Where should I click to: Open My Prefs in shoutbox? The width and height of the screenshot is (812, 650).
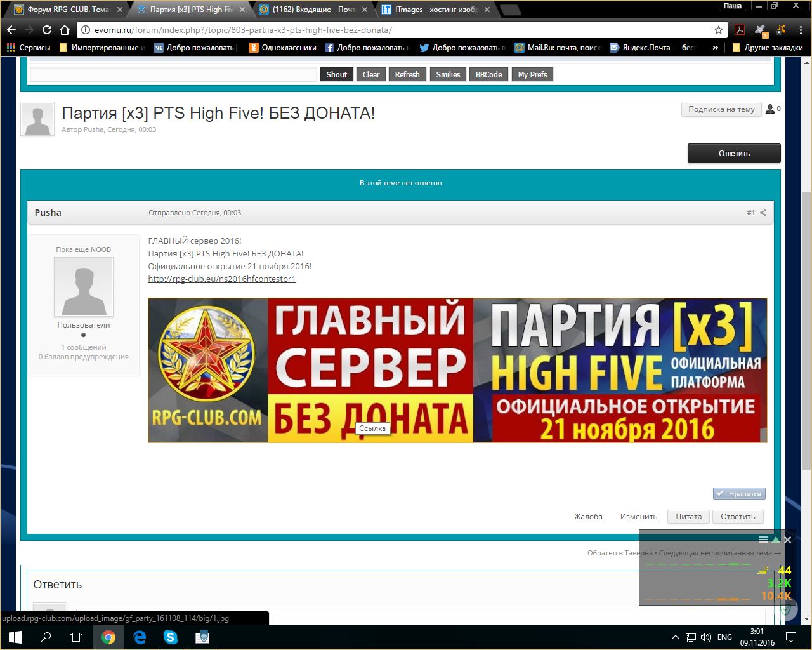coord(532,74)
